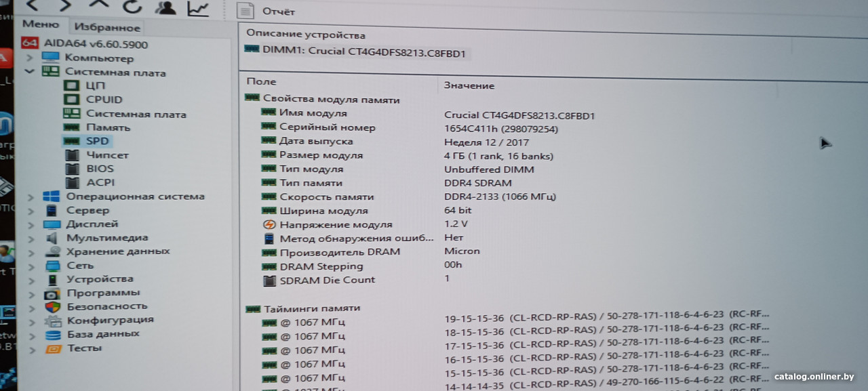The width and height of the screenshot is (868, 391).
Task: Click the Дисплей monitor icon
Action: click(x=52, y=224)
